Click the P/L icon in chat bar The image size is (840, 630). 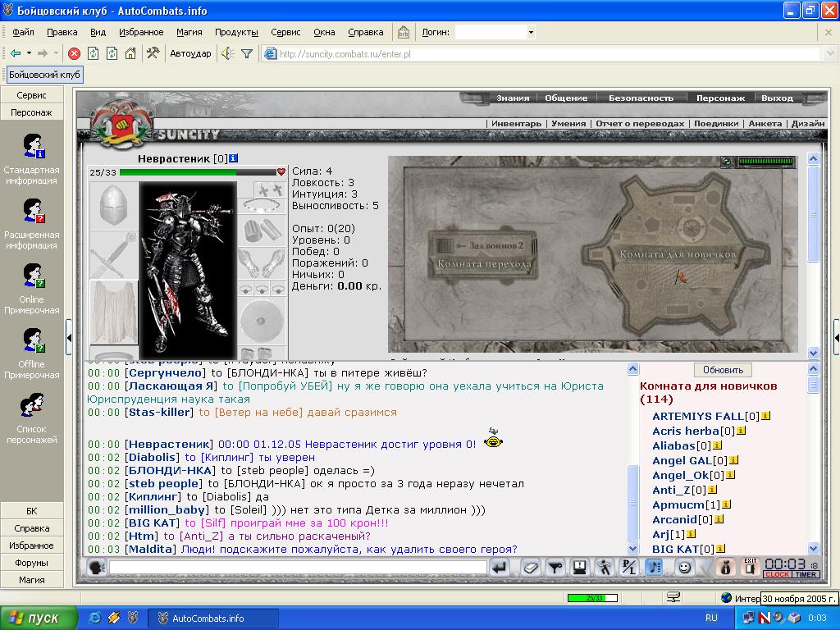(x=629, y=568)
